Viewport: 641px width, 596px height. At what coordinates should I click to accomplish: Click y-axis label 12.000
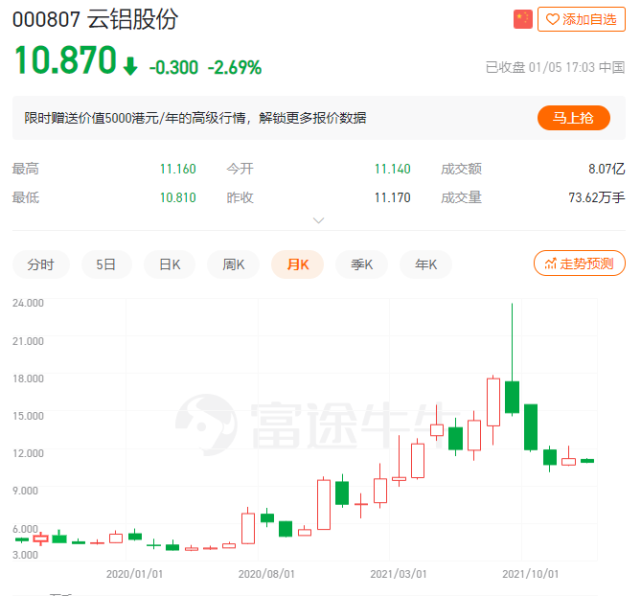click(28, 453)
